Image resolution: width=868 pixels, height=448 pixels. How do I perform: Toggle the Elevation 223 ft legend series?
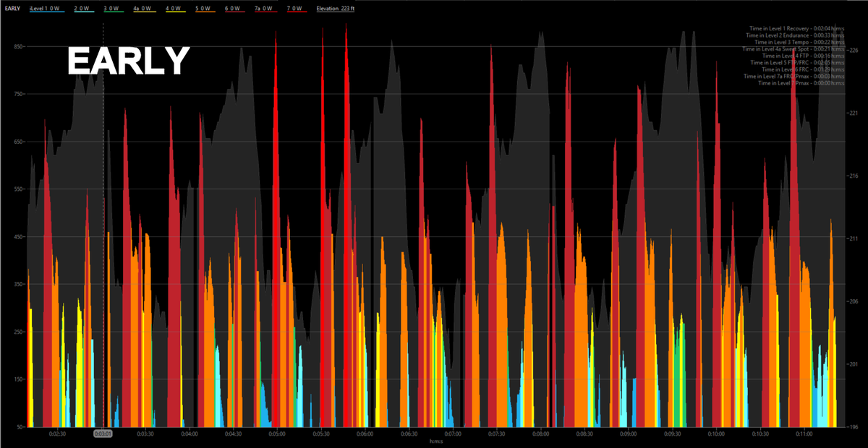pyautogui.click(x=336, y=8)
